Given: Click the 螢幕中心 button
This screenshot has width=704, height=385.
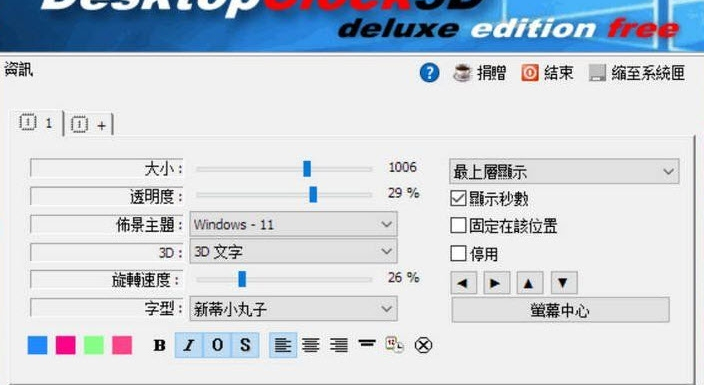Looking at the screenshot, I should coord(560,310).
